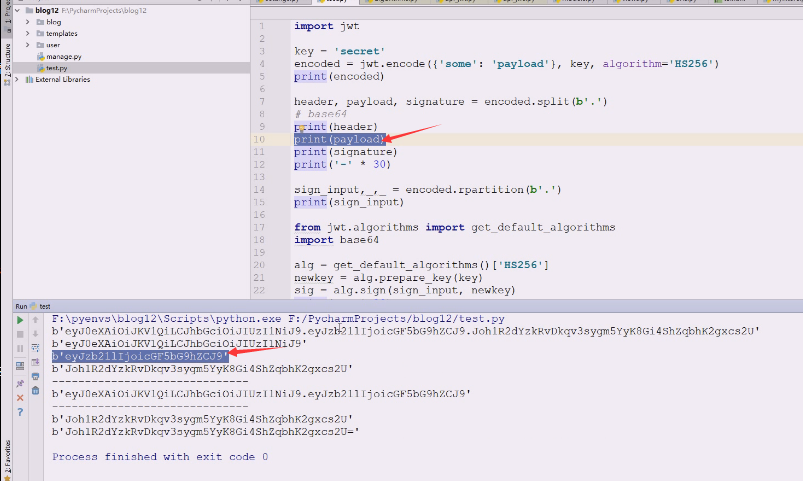The image size is (803, 481).
Task: Expand the user folder
Action: pos(28,45)
